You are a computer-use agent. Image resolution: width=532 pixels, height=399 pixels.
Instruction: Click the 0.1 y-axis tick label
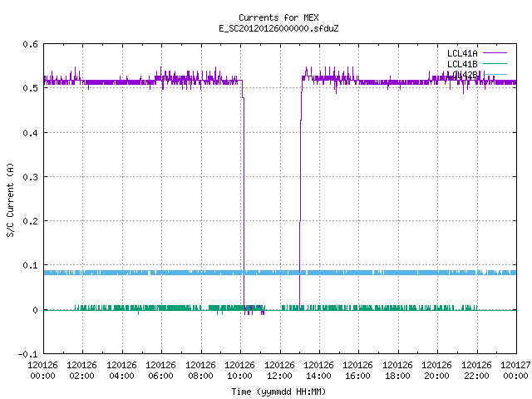[x=30, y=265]
